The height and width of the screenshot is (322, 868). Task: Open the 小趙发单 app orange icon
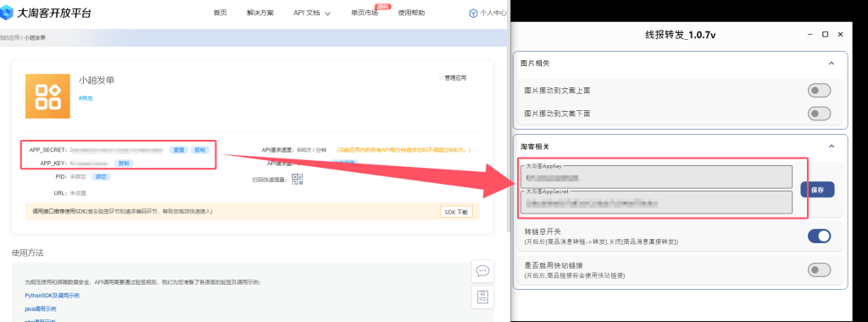pyautogui.click(x=47, y=97)
